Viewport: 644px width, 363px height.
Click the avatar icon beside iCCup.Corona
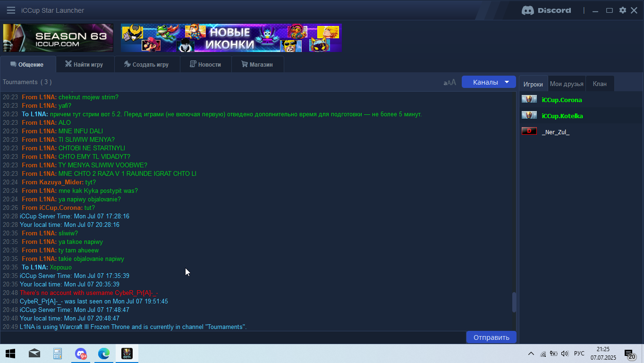tap(529, 99)
